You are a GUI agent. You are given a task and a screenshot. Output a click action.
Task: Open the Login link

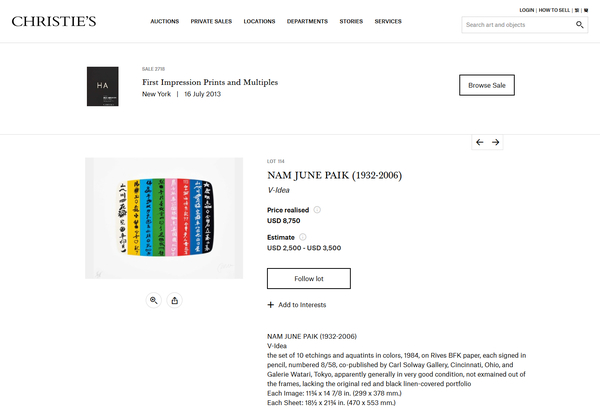pyautogui.click(x=527, y=9)
